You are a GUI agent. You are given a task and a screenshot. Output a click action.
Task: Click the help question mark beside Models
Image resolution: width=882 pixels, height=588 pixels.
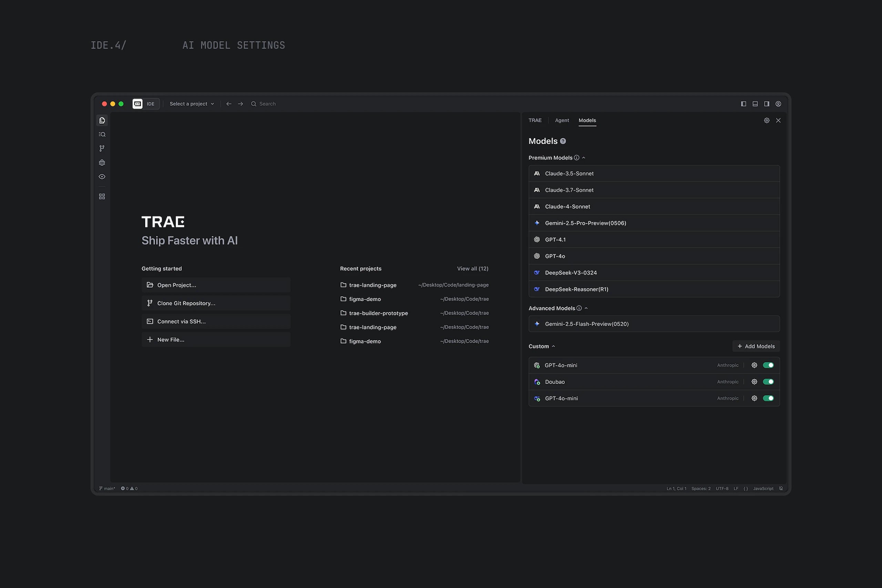click(563, 141)
